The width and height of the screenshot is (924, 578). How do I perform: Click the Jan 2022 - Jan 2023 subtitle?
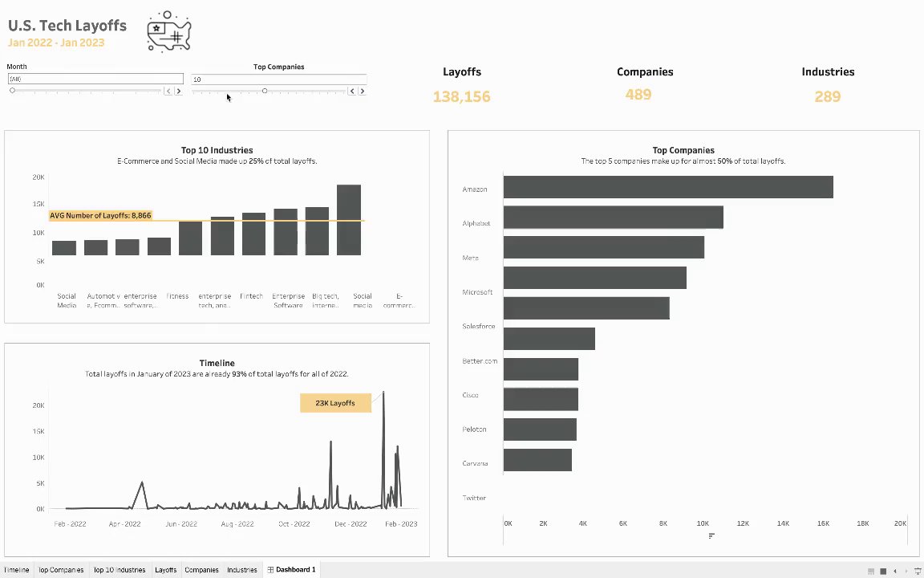click(x=56, y=43)
